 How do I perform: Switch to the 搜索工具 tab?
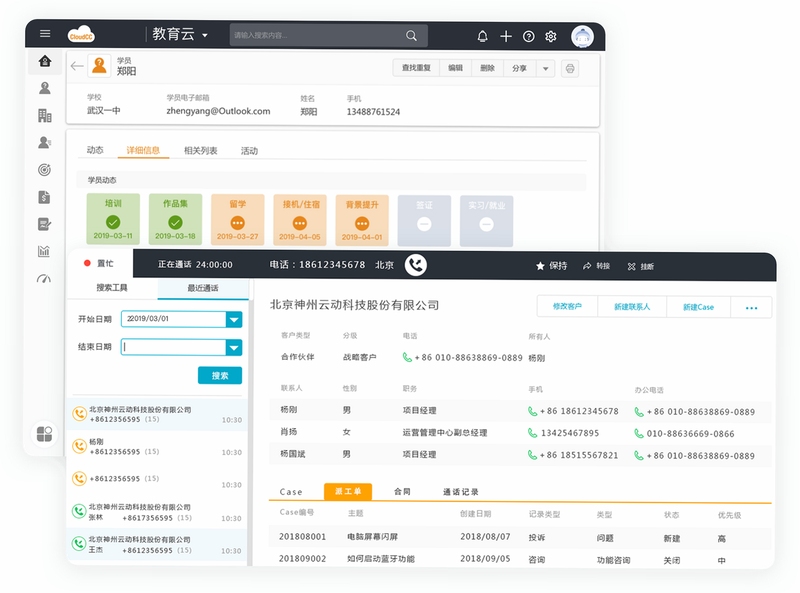pyautogui.click(x=112, y=288)
